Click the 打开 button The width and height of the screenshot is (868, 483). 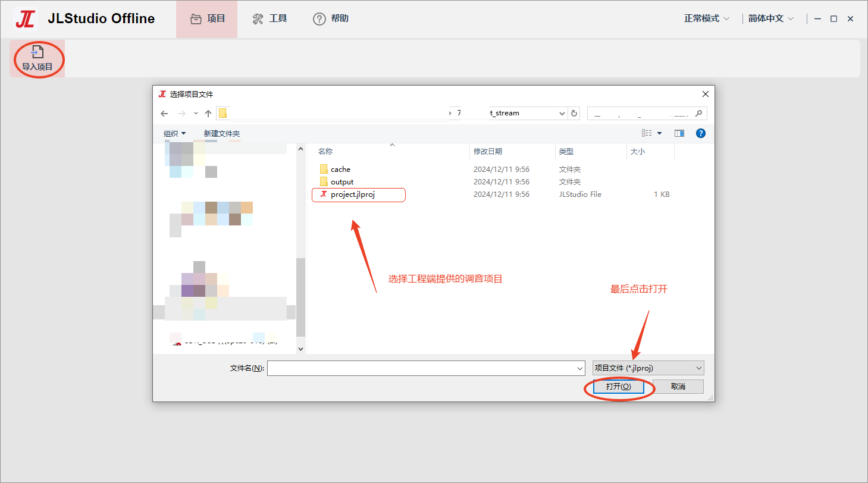(x=618, y=387)
